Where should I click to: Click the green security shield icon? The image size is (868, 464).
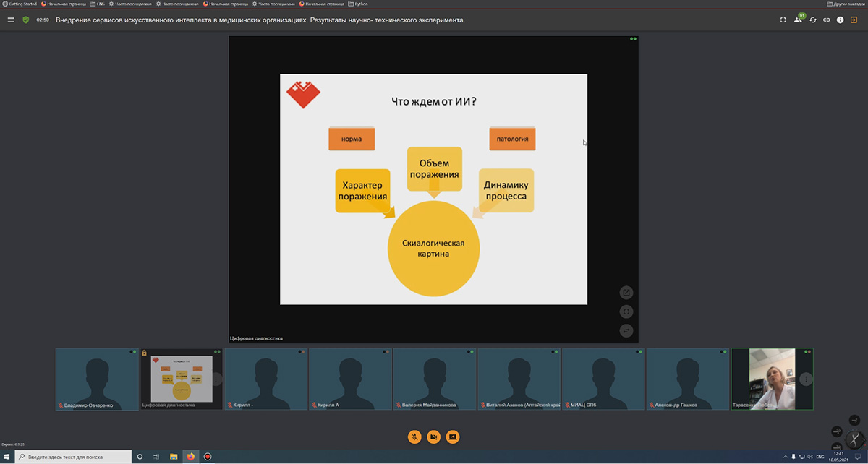click(26, 20)
